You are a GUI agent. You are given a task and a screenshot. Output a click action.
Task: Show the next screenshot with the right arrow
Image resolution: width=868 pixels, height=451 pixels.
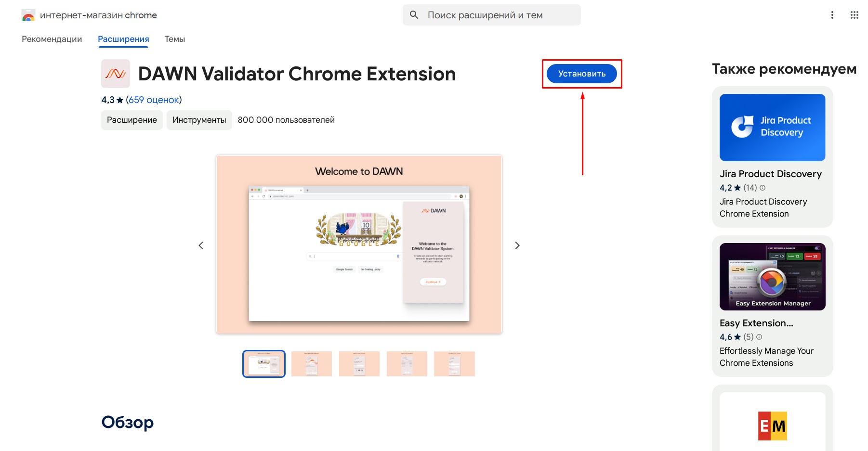pos(517,245)
